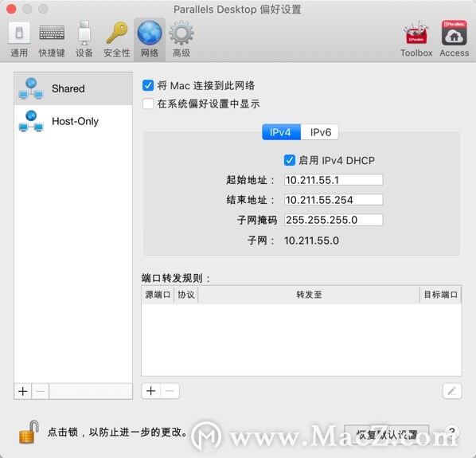Sort by the 目标端口 column header

(440, 295)
